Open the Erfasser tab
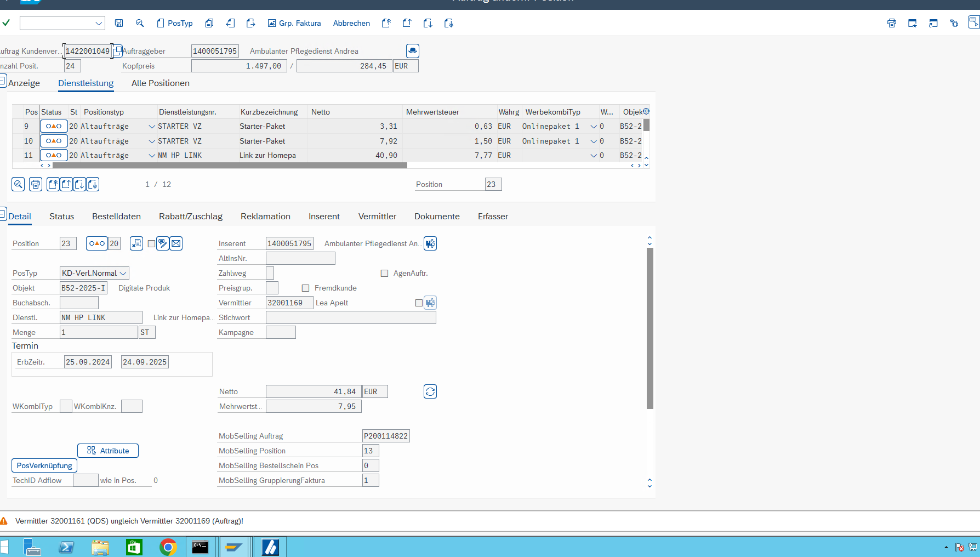980x557 pixels. [x=493, y=216]
